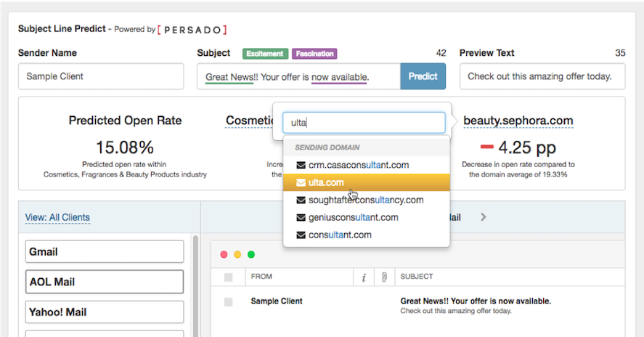644x337 pixels.
Task: Click the red minus decrease indicator
Action: pos(486,147)
